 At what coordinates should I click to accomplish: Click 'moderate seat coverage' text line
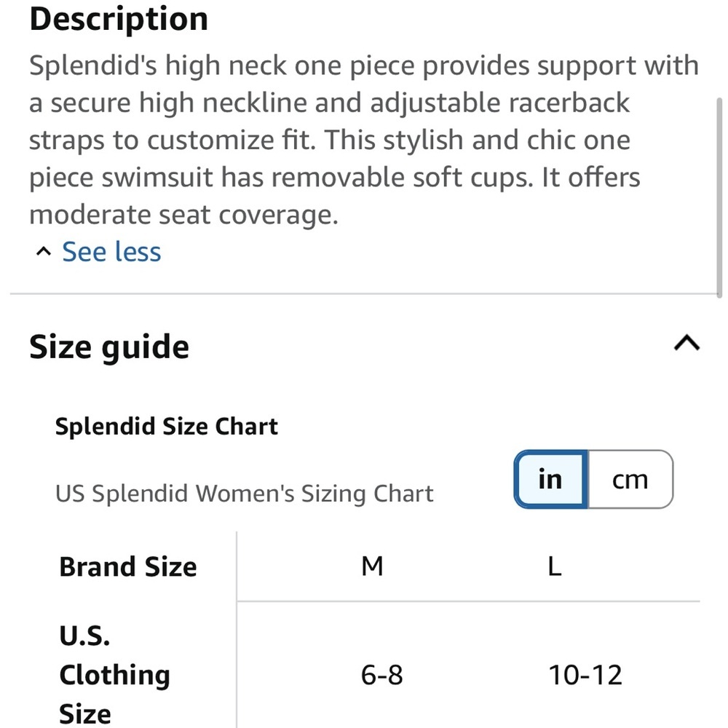click(184, 215)
